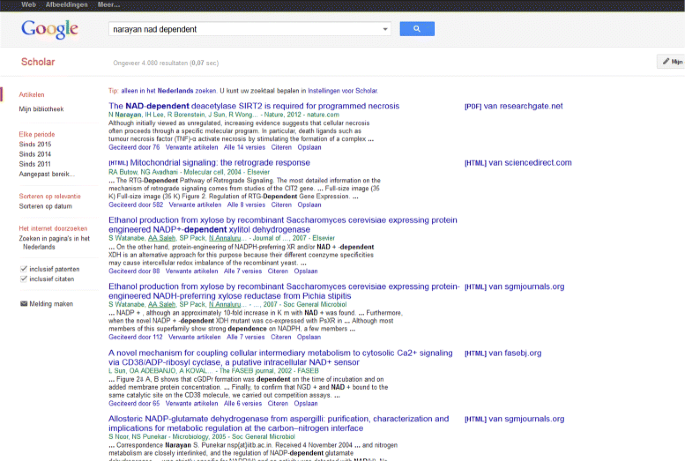Click Geciteerd door 88

pos(134,271)
